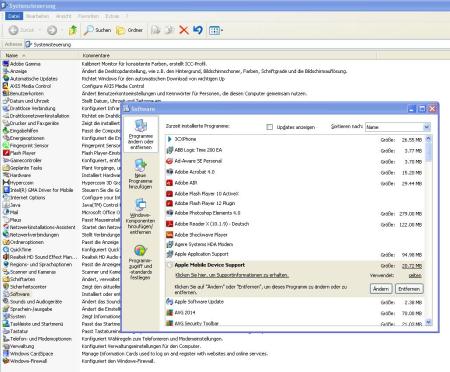Toggle the Ordner folders pane button
This screenshot has height=372, width=450.
tap(129, 30)
